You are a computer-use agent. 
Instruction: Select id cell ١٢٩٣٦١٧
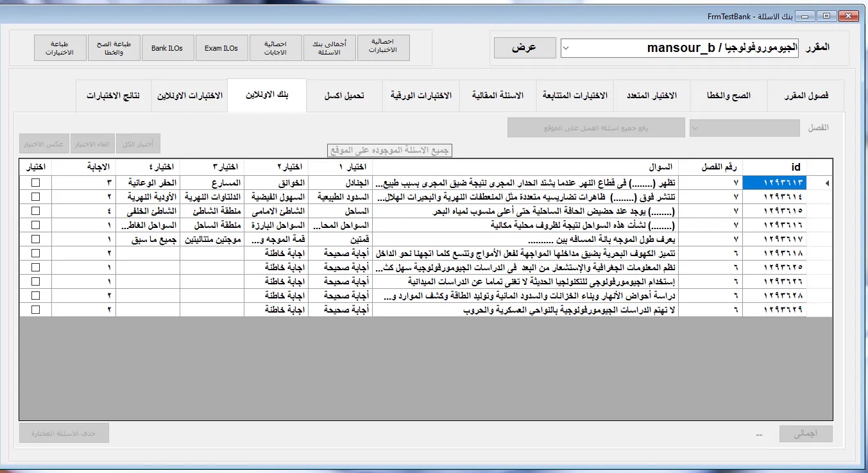[x=775, y=239]
